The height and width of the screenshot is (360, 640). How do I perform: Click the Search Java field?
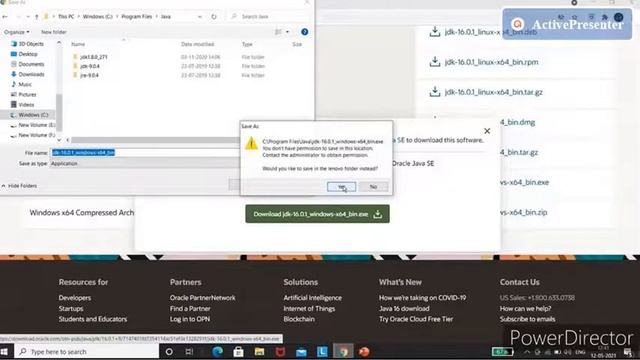[269, 17]
